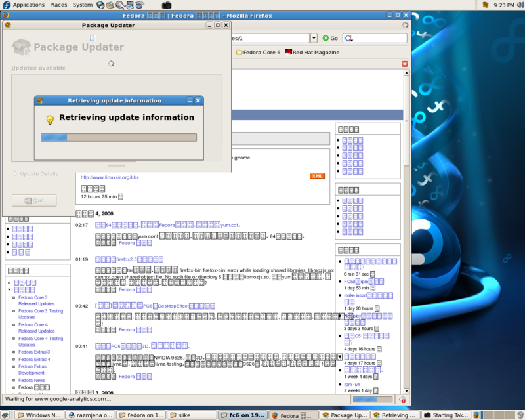Collapse the expanded sidebar category arrow
The image size is (525, 420).
[9, 289]
